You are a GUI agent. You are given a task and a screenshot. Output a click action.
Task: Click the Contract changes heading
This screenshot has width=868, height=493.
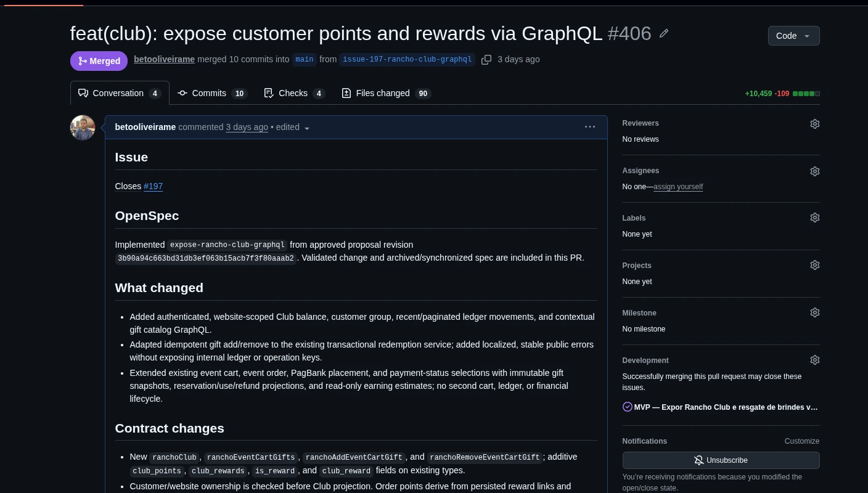pyautogui.click(x=170, y=428)
